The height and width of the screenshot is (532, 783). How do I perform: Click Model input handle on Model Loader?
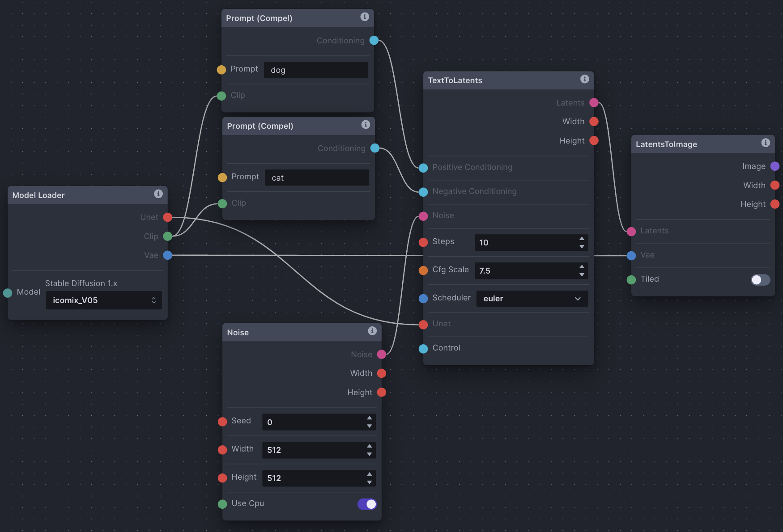pos(8,293)
